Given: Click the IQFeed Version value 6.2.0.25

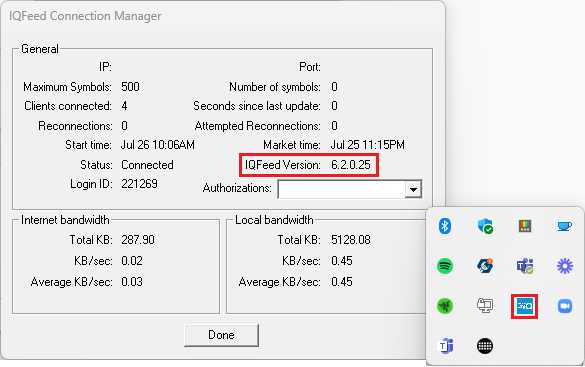Looking at the screenshot, I should pyautogui.click(x=351, y=164).
